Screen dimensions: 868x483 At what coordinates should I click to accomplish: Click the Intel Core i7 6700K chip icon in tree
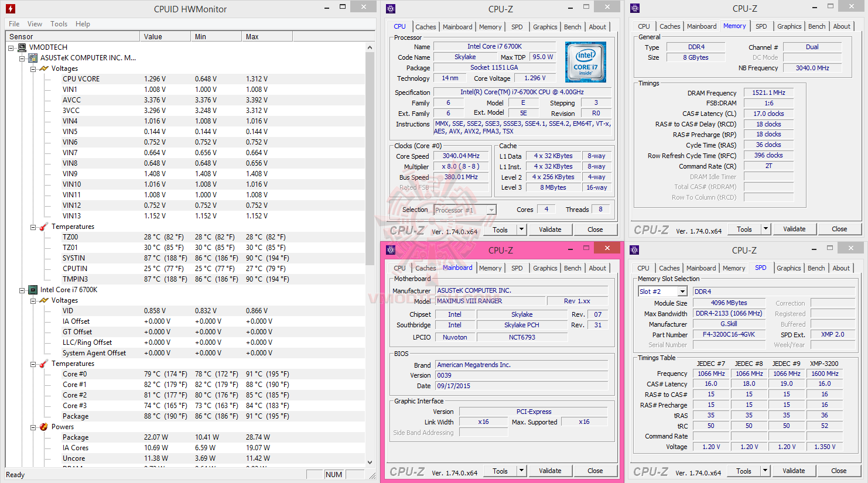[x=33, y=290]
